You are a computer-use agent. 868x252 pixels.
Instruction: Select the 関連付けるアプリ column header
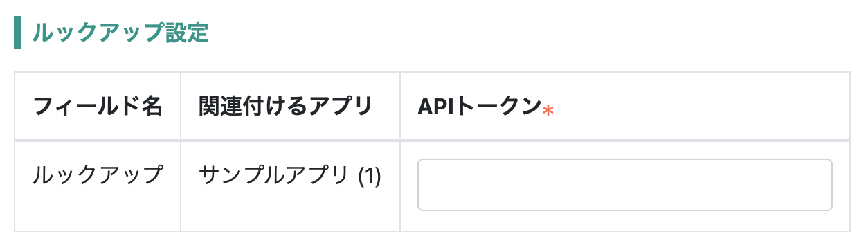coord(286,106)
